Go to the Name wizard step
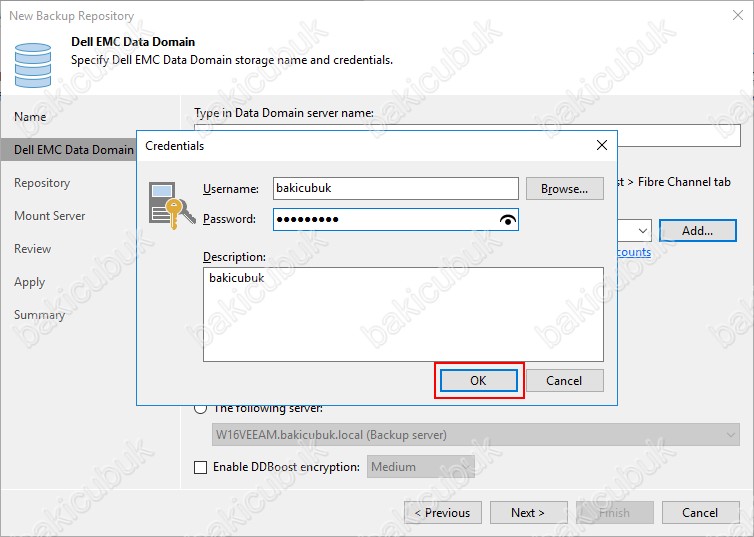Screen dimensions: 754x537 [30, 117]
